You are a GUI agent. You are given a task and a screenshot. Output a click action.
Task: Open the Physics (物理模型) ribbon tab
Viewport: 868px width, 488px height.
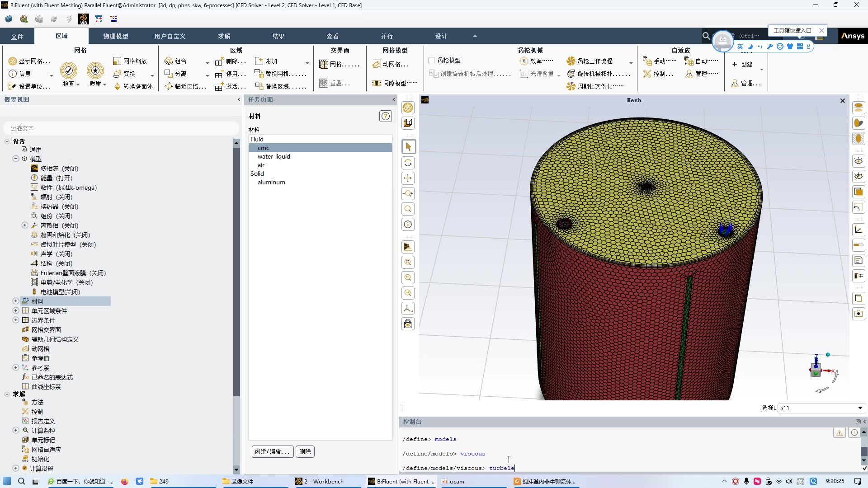(x=116, y=36)
